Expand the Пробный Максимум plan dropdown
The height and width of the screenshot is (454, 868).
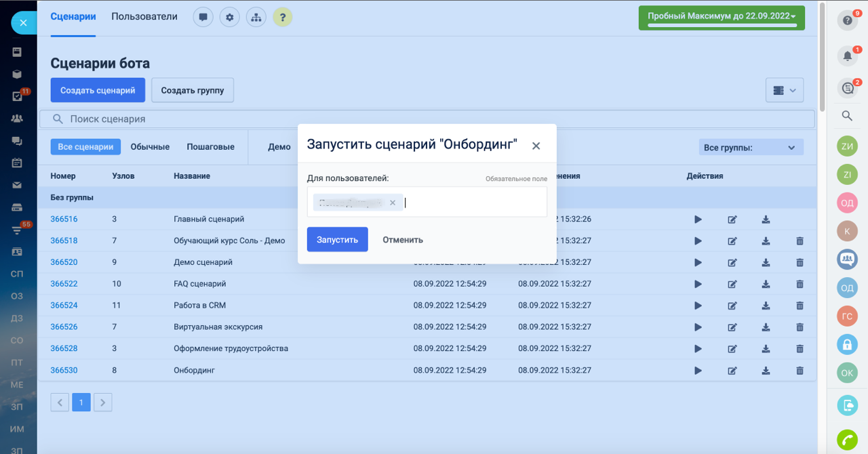(x=722, y=17)
